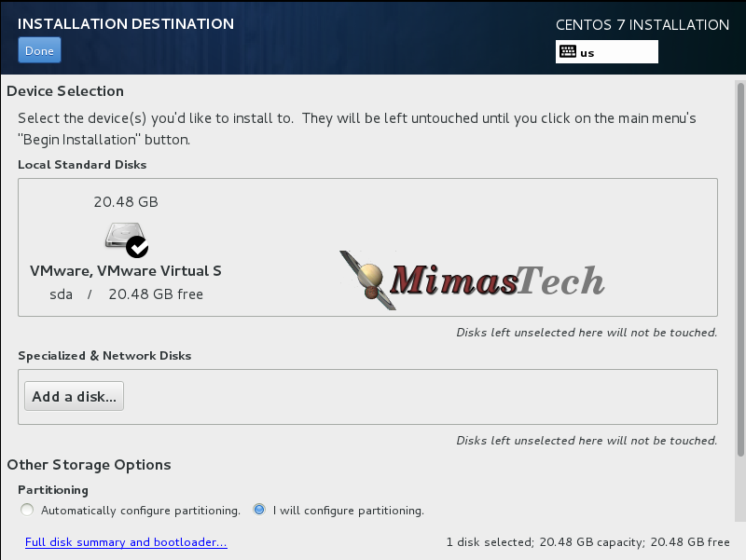The image size is (746, 560).
Task: Click the 'VMware, VMware Virtual S' disk name
Action: 126,271
